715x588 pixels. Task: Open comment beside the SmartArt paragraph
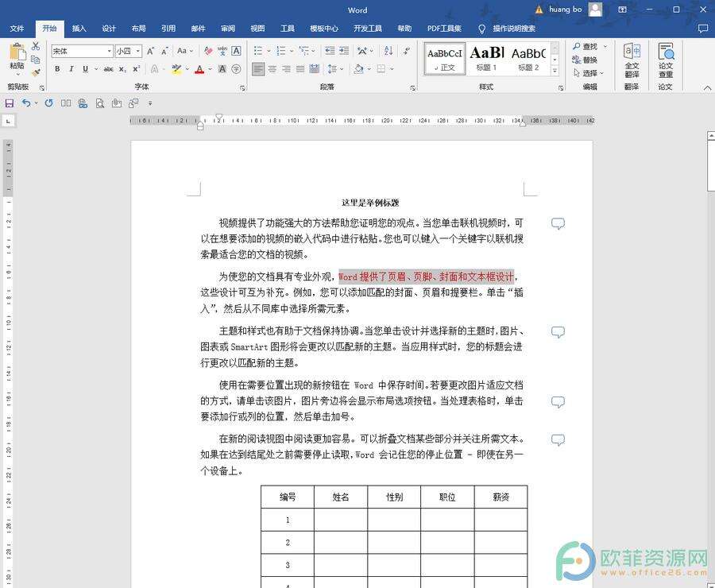tap(558, 332)
